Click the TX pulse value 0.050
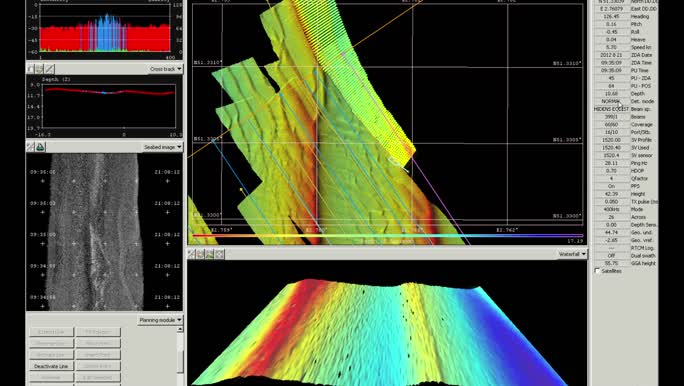This screenshot has height=386, width=684. coord(611,202)
